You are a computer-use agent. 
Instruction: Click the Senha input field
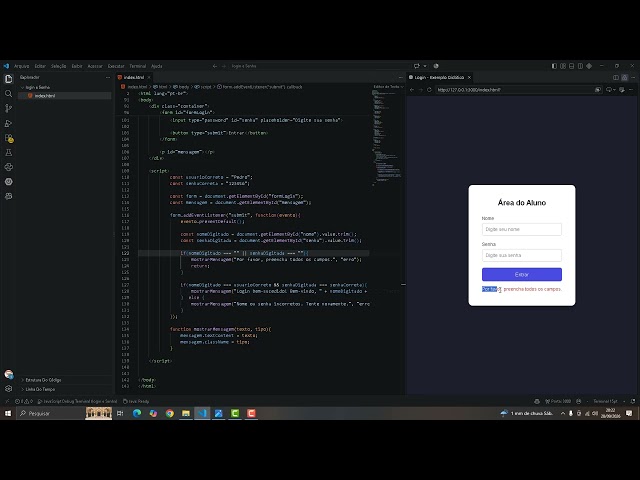point(522,255)
